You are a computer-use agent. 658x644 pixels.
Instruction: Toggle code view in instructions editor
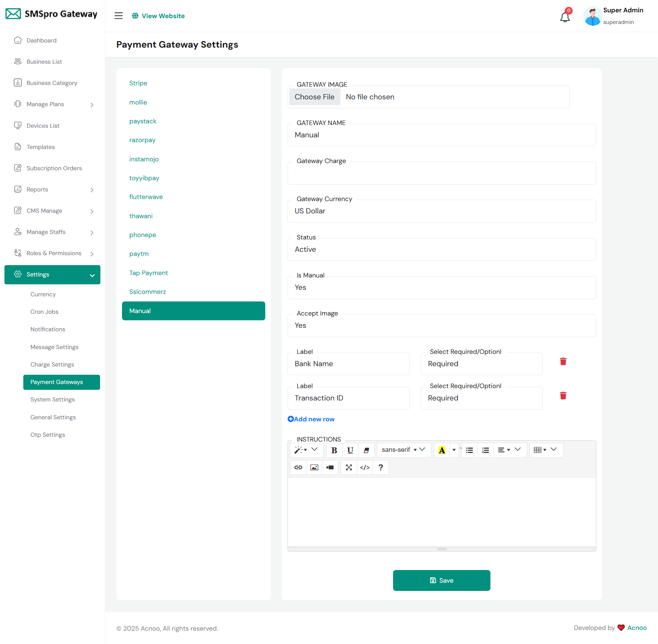pos(365,468)
